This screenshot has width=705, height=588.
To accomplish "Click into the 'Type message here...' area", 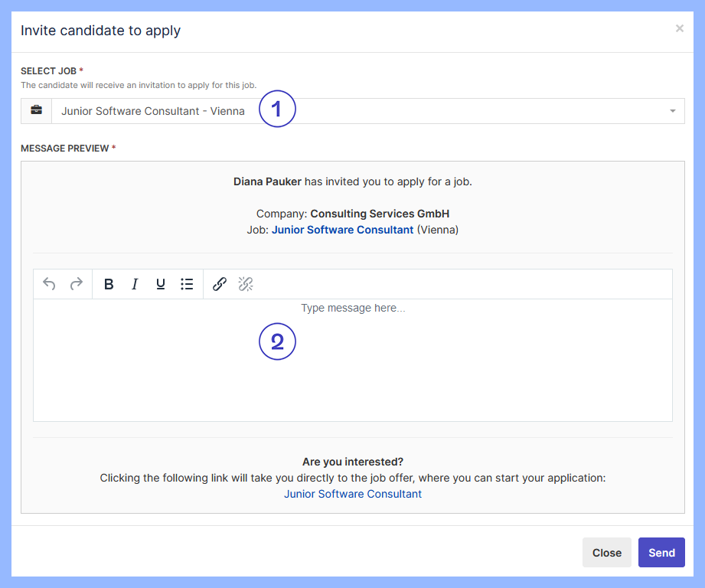I will (353, 360).
